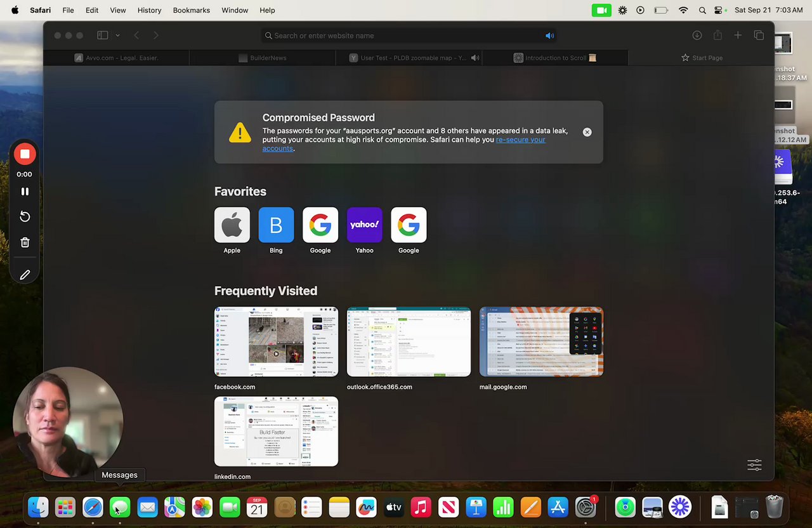This screenshot has height=528, width=812.
Task: Open the pencil drawing tool in recorder
Action: (25, 275)
